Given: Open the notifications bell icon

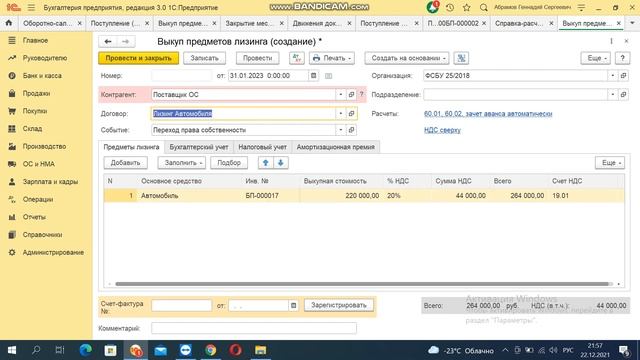Looking at the screenshot, I should point(433,7).
